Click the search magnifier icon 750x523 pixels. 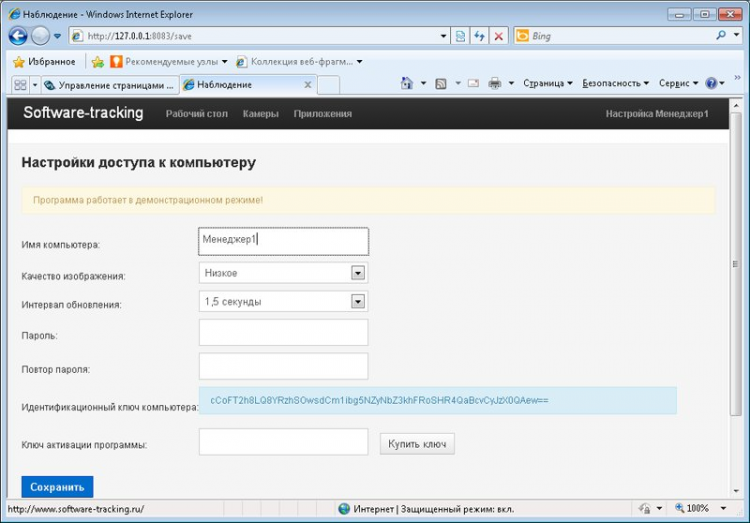(721, 35)
